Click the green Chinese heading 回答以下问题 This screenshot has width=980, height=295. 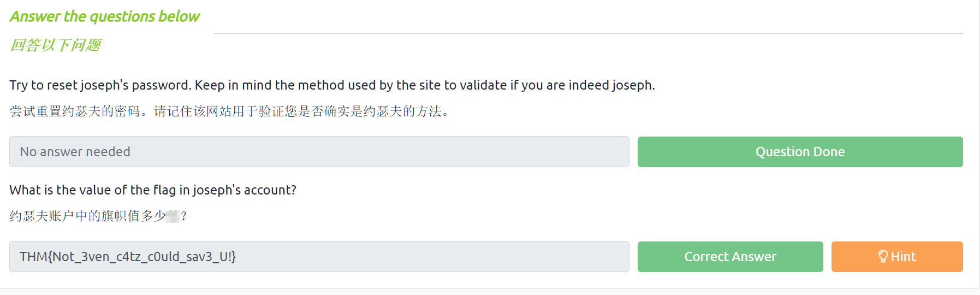[56, 45]
